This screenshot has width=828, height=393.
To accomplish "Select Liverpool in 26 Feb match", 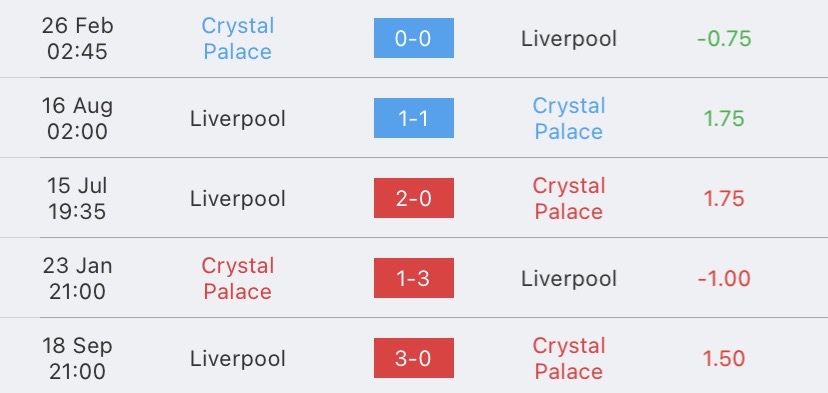I will (569, 39).
